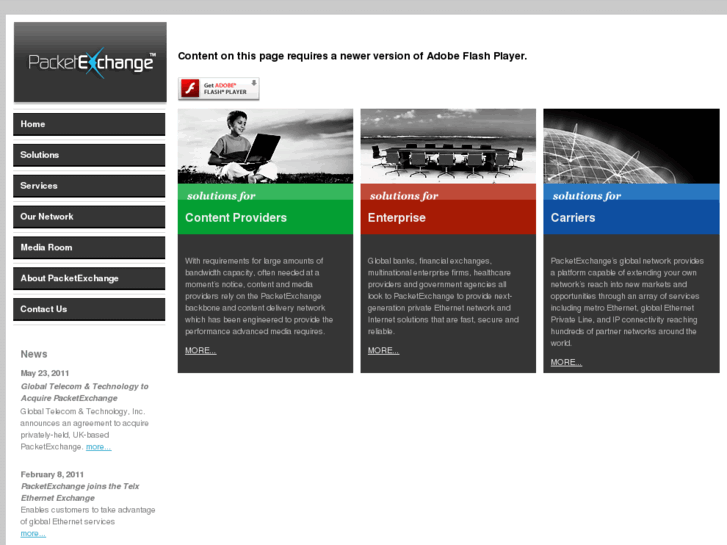Click more link under Ethernet services news
Viewport: 727px width, 545px height.
pyautogui.click(x=33, y=533)
